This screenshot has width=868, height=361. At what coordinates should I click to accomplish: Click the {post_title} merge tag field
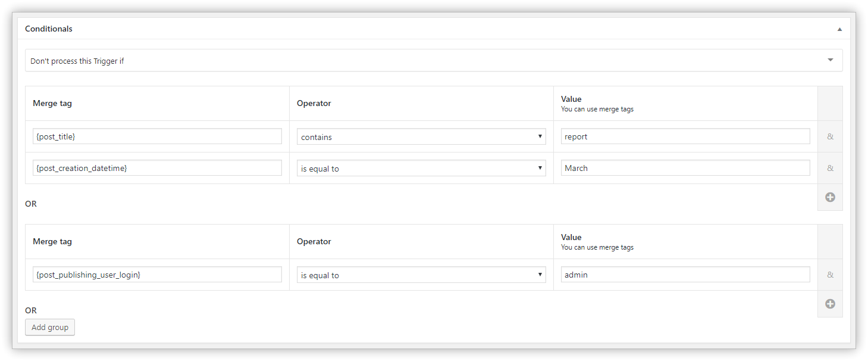(x=158, y=136)
